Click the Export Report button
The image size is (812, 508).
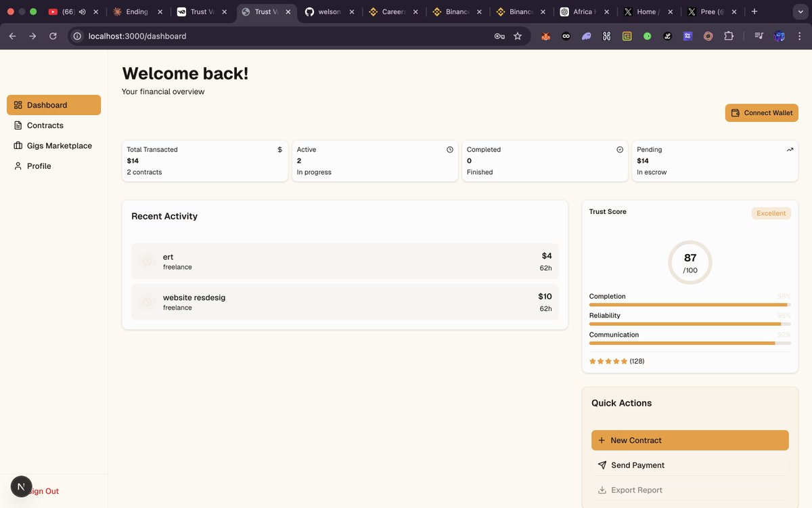pyautogui.click(x=690, y=490)
